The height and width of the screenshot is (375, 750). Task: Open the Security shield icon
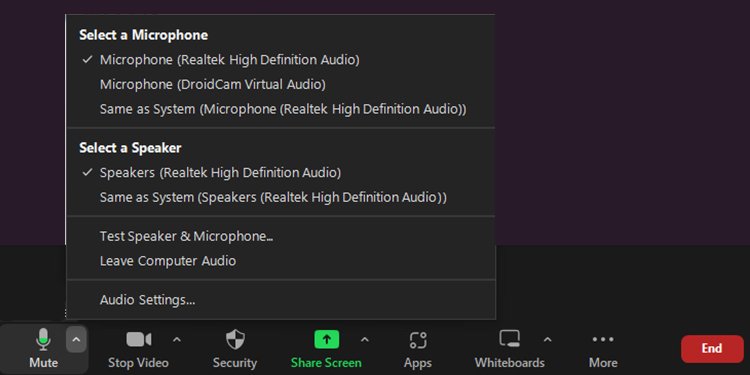tap(235, 340)
